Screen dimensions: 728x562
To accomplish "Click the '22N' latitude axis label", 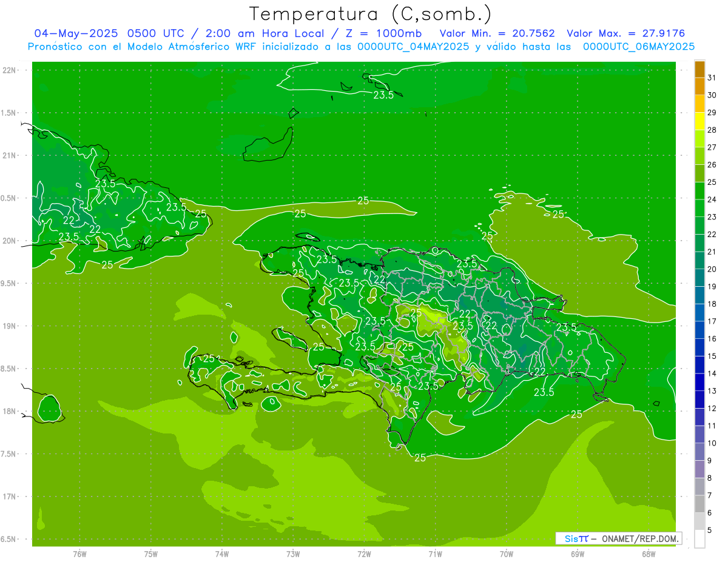I will [x=10, y=70].
